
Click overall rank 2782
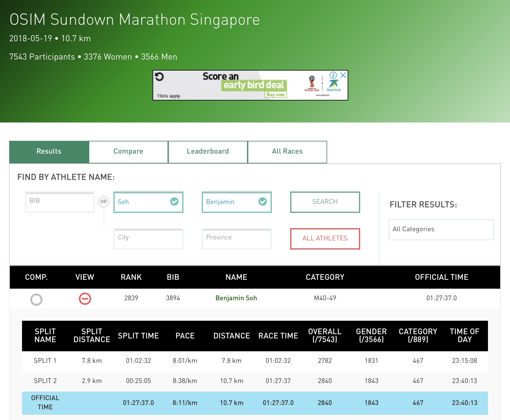tap(325, 361)
